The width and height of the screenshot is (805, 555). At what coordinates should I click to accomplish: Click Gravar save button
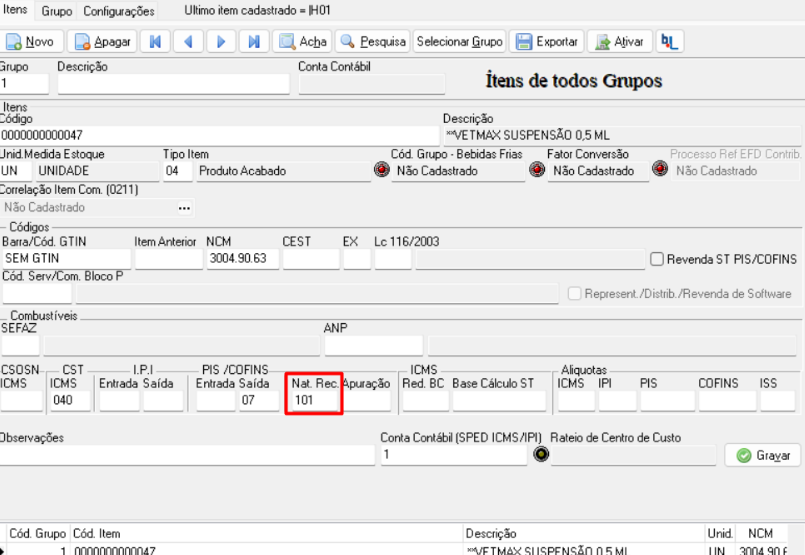762,455
